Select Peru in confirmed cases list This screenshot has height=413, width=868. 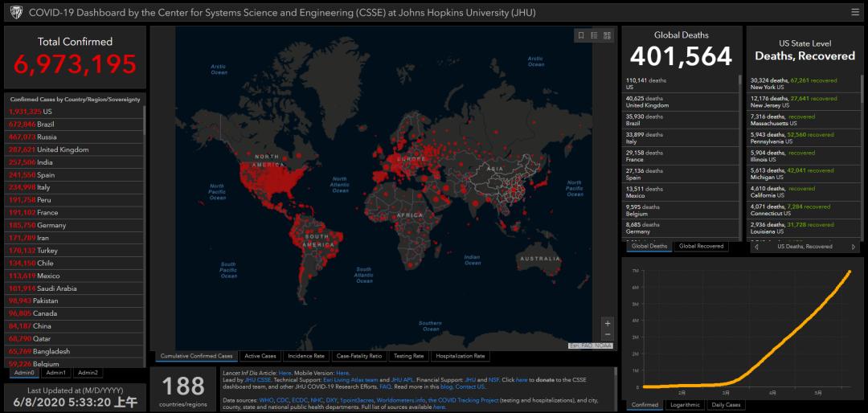74,200
